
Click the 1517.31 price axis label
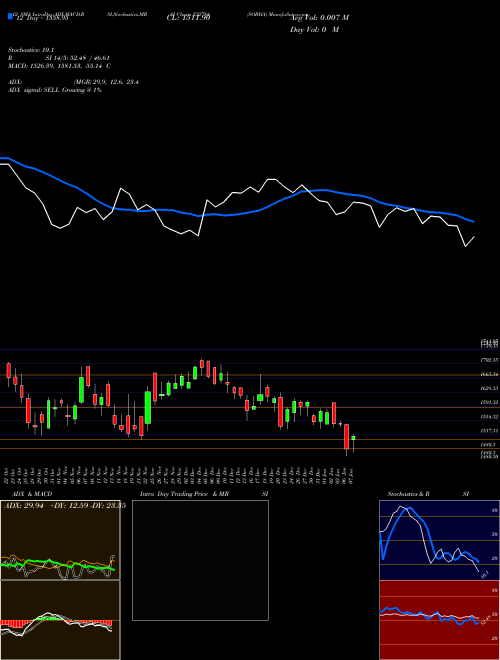coord(489,431)
